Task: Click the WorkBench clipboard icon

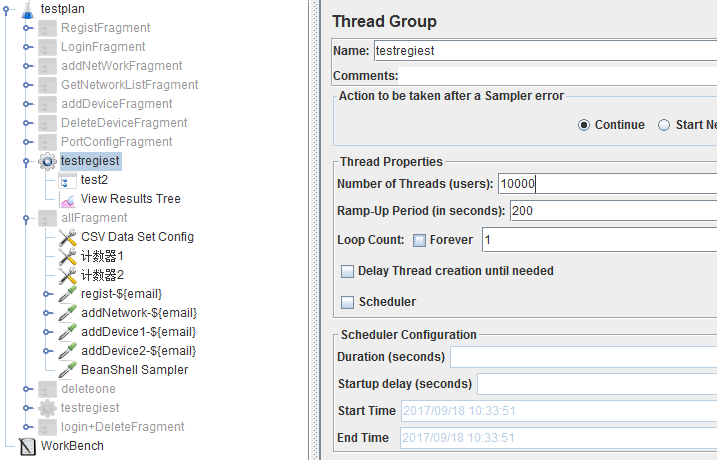Action: click(27, 446)
